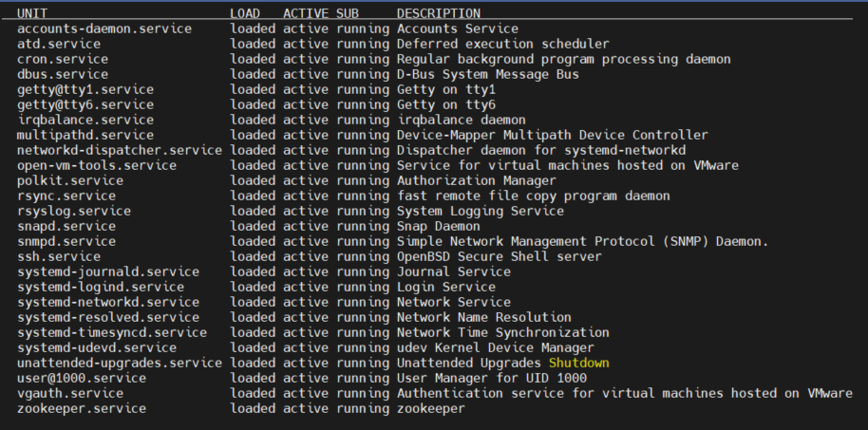Select the open-vm-tools.service unit name
This screenshot has width=868, height=430.
[x=97, y=165]
